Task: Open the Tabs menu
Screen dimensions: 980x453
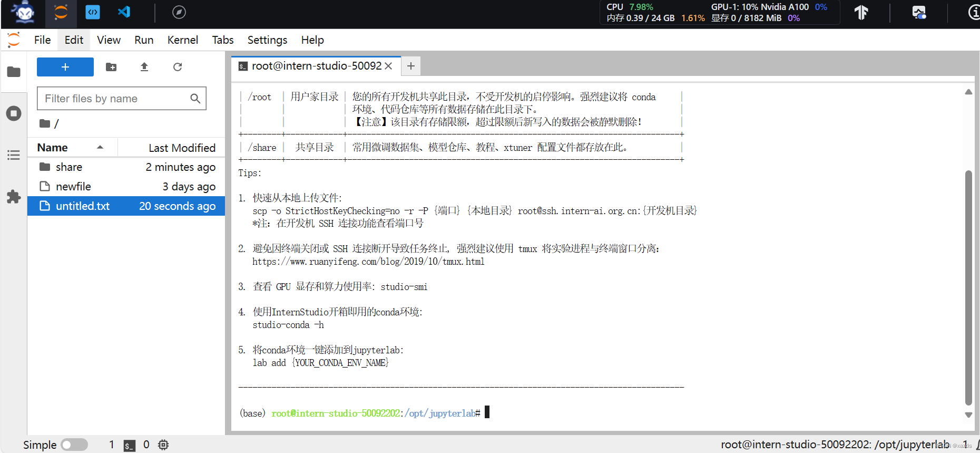Action: 223,40
